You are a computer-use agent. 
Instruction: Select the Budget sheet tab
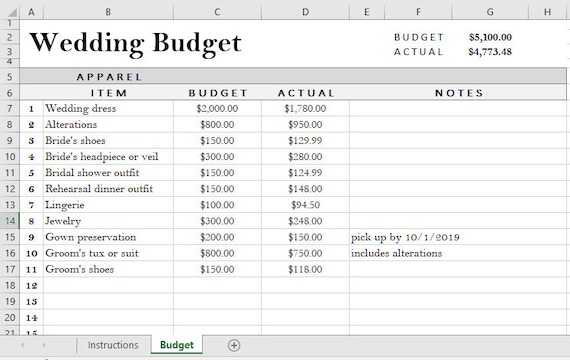tap(177, 345)
